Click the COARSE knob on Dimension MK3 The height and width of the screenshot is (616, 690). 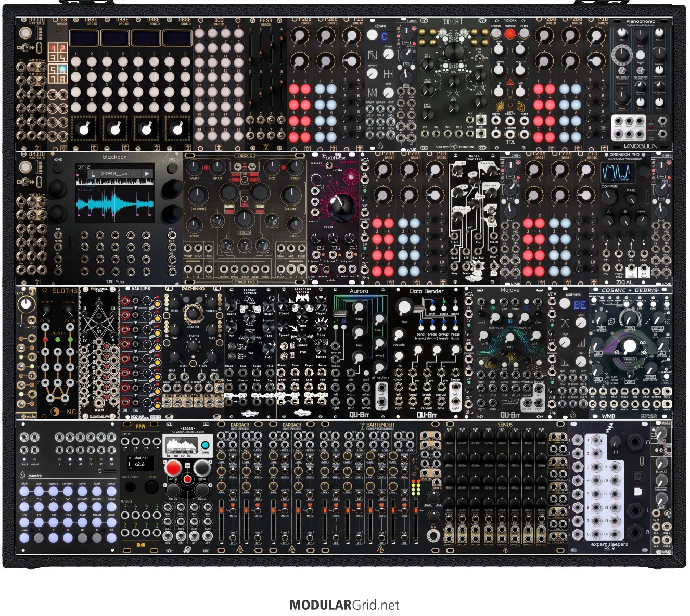click(x=609, y=197)
